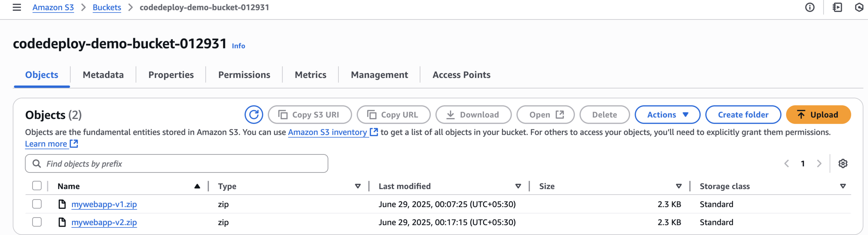Click Copy URL button
Image resolution: width=868 pixels, height=235 pixels.
(394, 115)
